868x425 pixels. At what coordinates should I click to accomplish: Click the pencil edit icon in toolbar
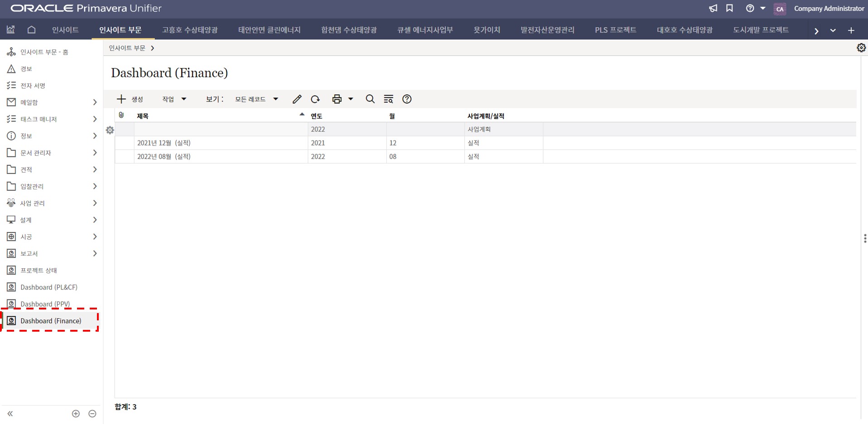(297, 99)
